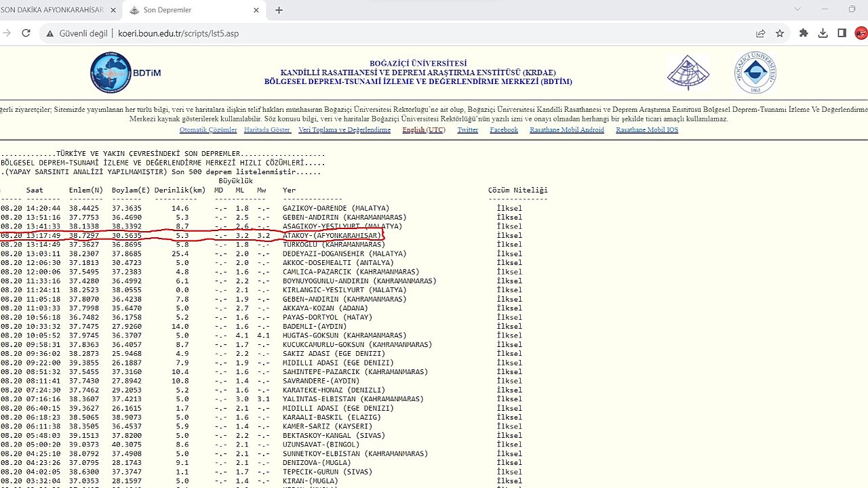Bookmark this page with the star icon

click(780, 33)
